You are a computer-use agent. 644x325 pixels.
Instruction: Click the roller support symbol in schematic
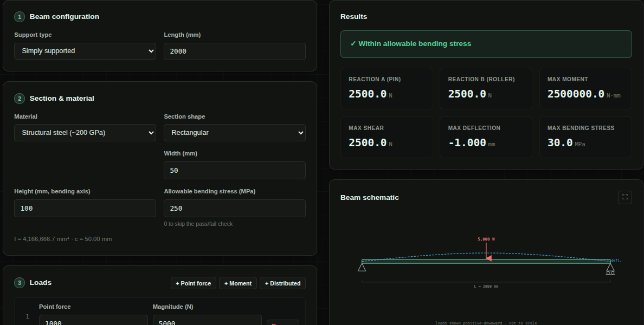610,269
